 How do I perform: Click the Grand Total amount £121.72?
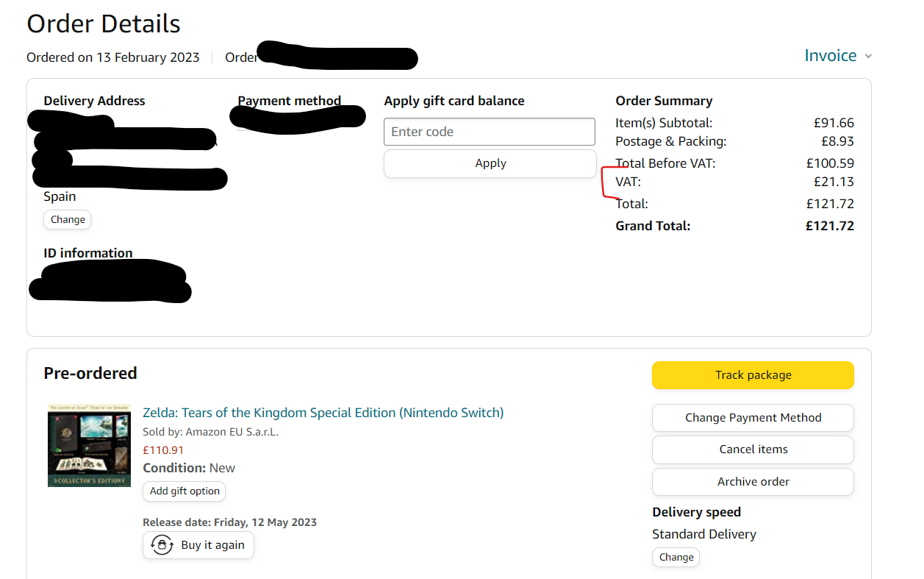click(830, 226)
